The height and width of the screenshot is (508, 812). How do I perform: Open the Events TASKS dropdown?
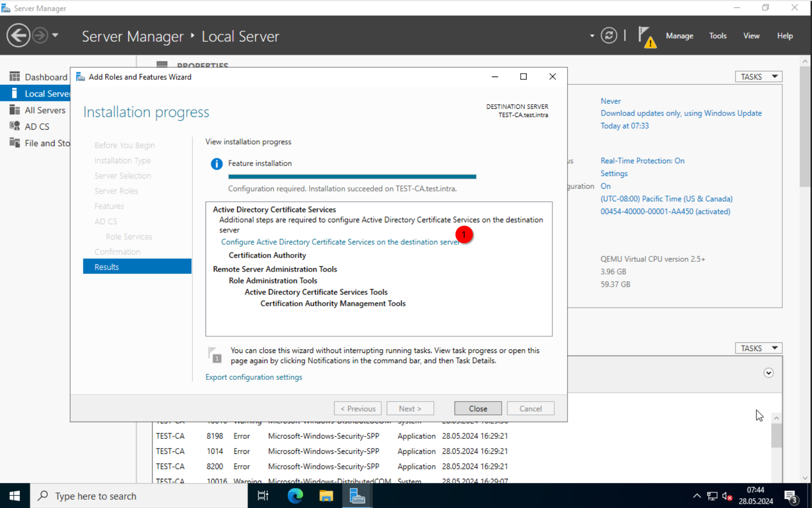coord(758,348)
